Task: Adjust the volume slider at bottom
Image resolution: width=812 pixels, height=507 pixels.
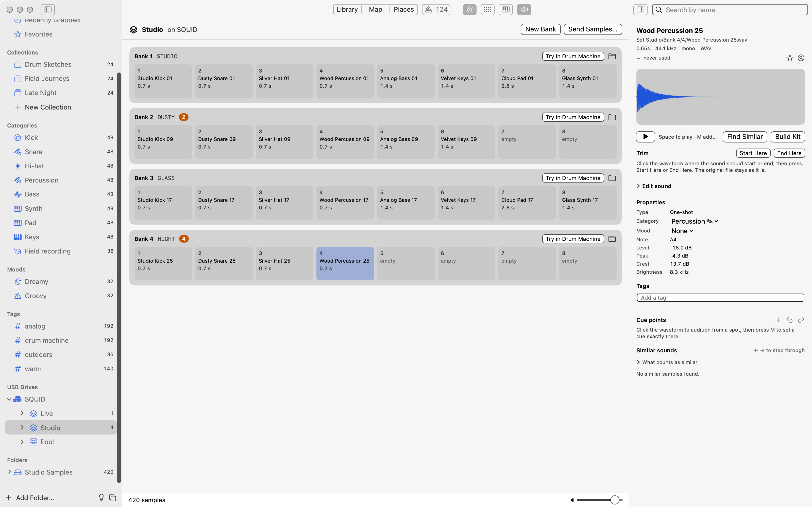Action: (x=600, y=500)
